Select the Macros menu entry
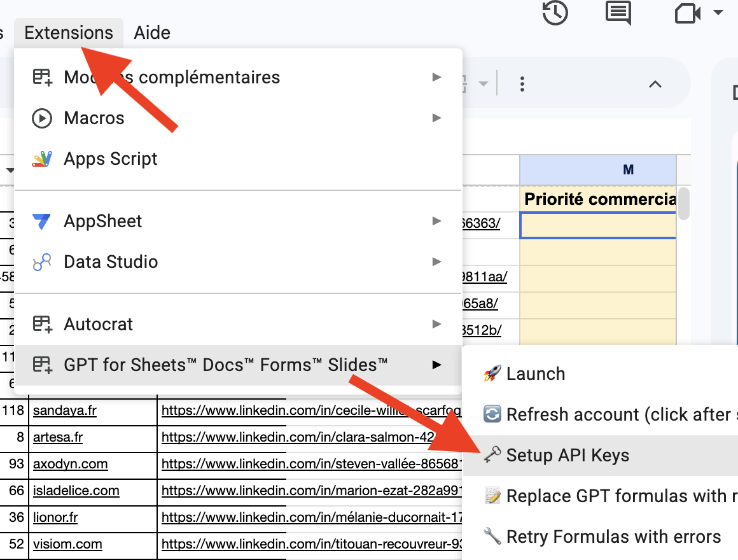 238,118
